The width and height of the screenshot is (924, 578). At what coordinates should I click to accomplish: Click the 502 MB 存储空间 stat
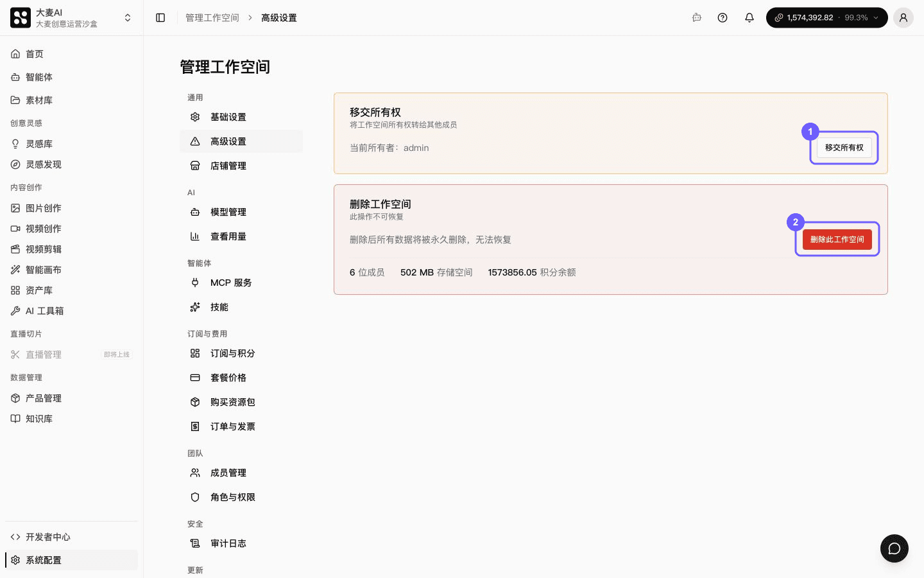(436, 272)
